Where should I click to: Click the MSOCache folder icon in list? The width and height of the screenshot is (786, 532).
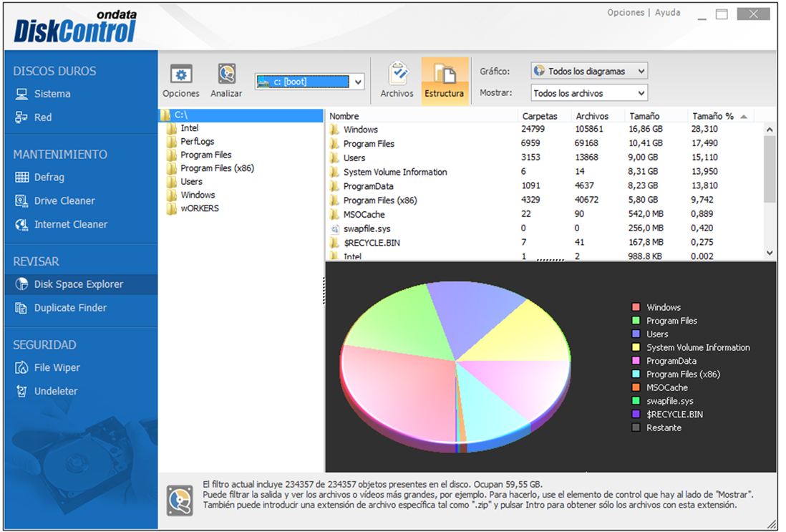coord(335,215)
